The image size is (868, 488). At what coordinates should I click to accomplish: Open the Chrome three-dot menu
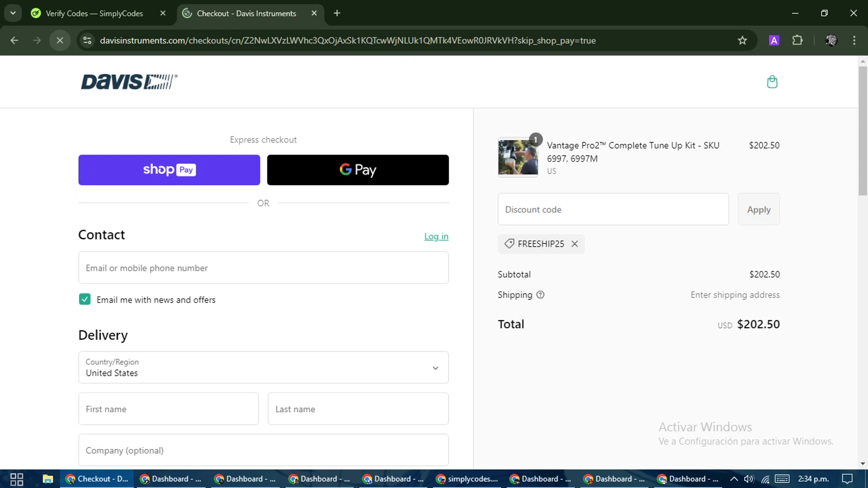point(854,41)
